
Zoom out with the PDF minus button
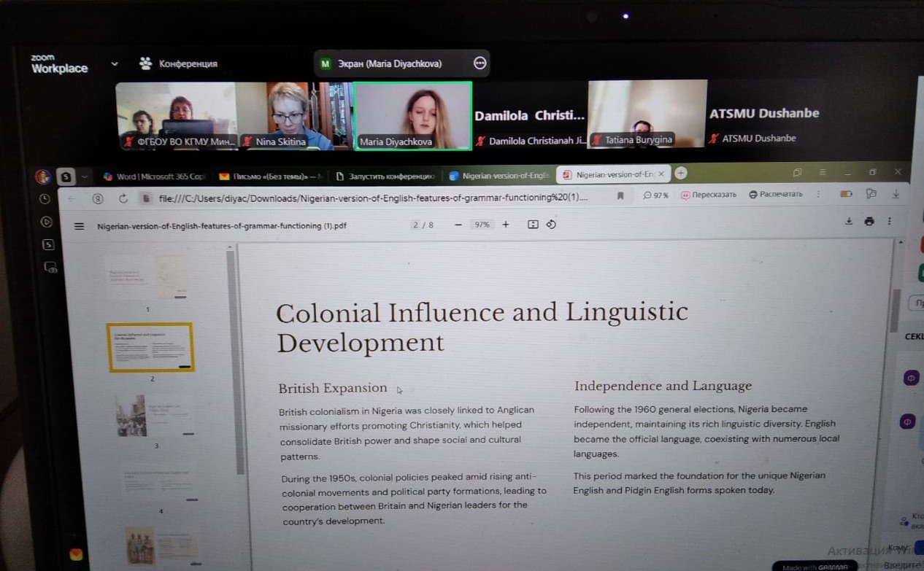458,225
